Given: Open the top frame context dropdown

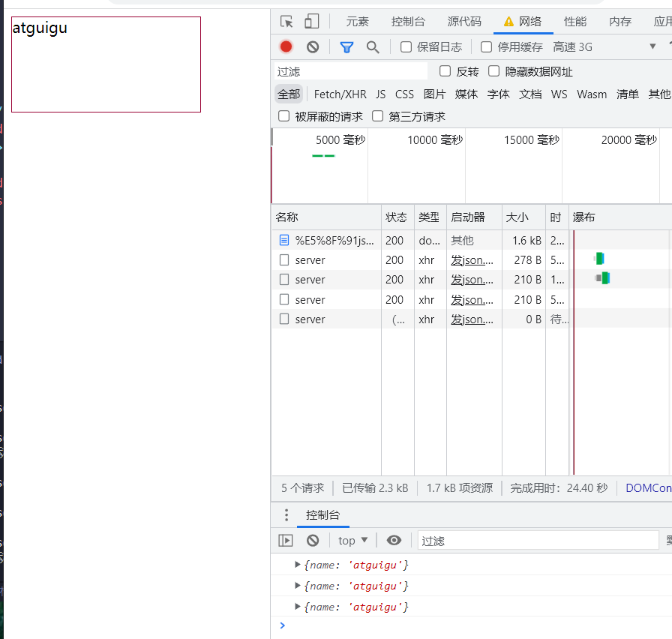Looking at the screenshot, I should [x=352, y=540].
